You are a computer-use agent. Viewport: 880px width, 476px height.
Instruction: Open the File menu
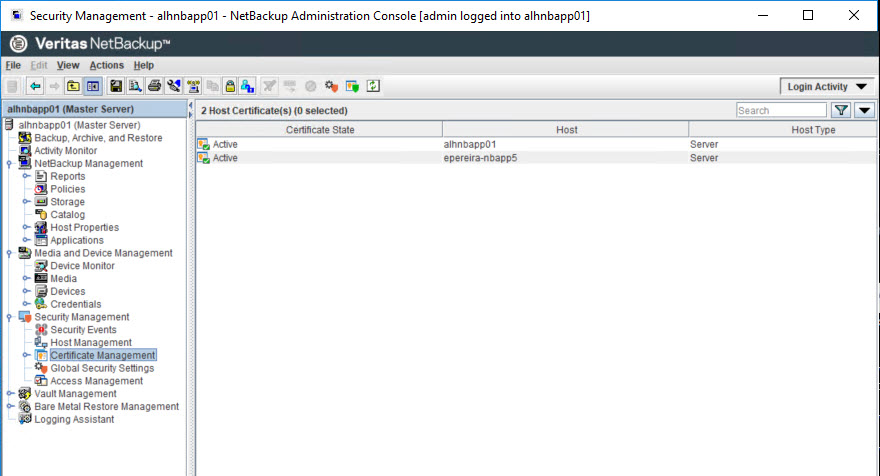[x=13, y=65]
